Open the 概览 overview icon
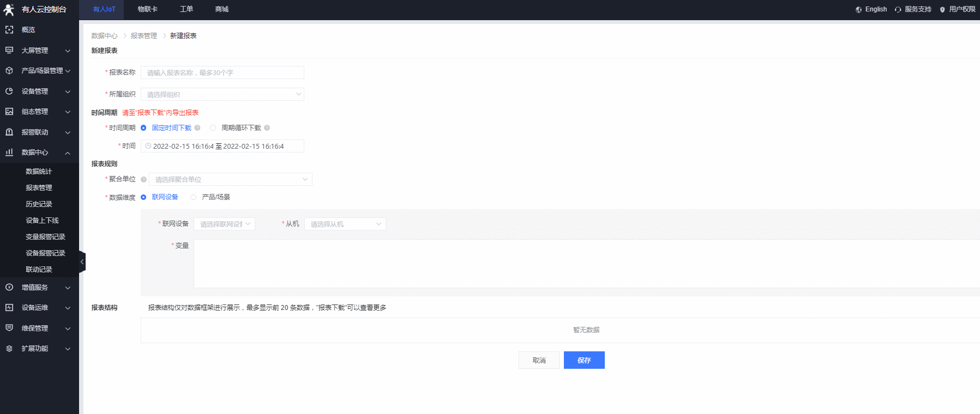Image resolution: width=980 pixels, height=414 pixels. [9, 30]
